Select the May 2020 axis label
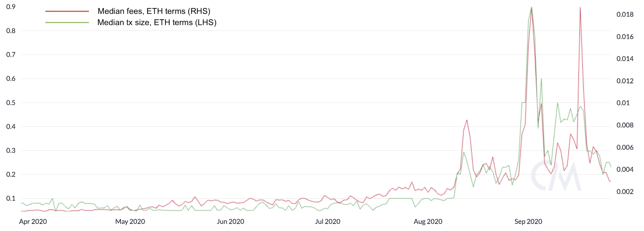This screenshot has width=644, height=231. tap(130, 221)
